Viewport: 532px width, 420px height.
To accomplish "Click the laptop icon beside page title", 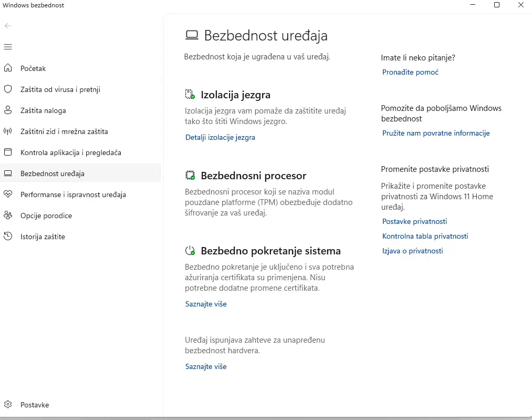I will pos(192,35).
